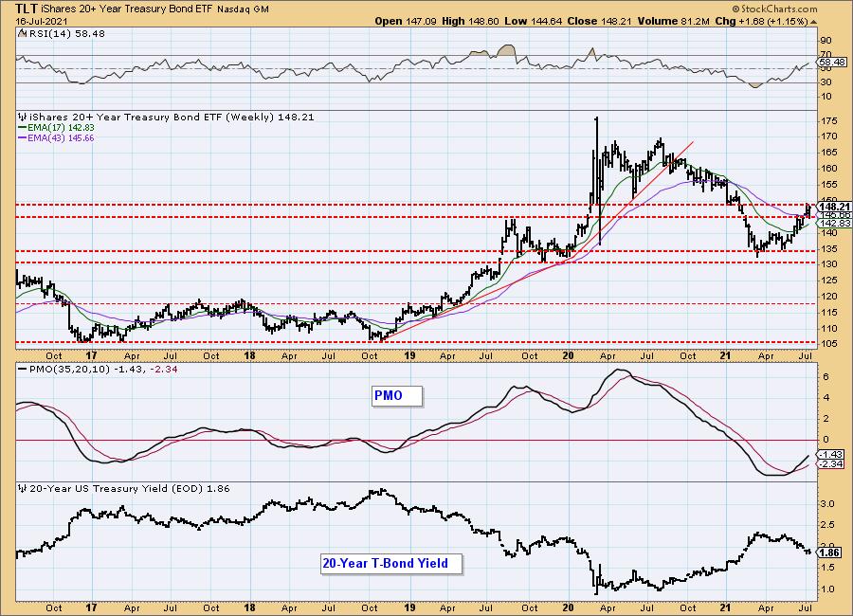Click the 148.21 price tag on right axis
The image size is (853, 616).
pos(834,207)
